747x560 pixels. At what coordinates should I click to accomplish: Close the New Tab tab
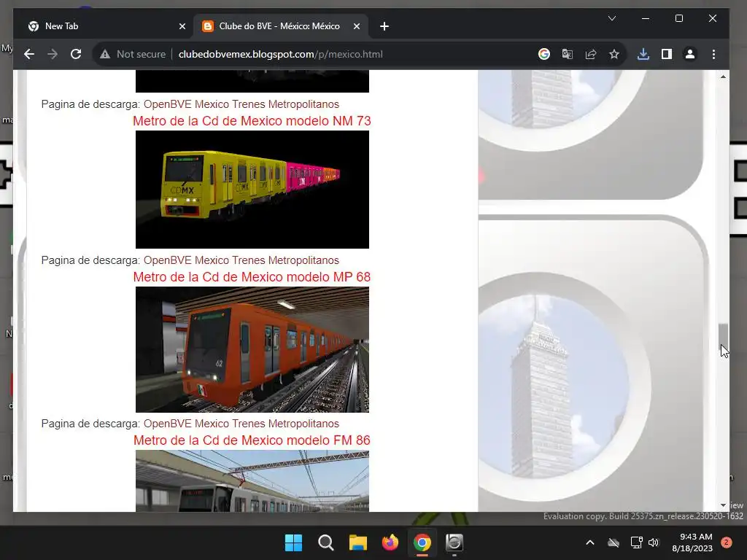pos(182,27)
